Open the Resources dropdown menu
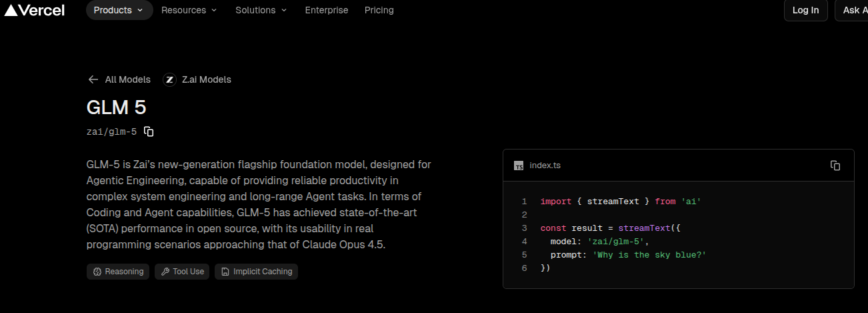868x313 pixels. (x=189, y=10)
